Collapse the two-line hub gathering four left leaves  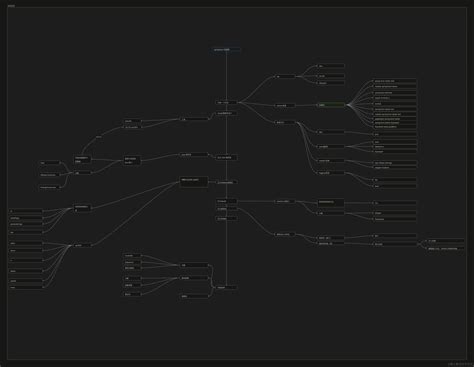coord(82,208)
